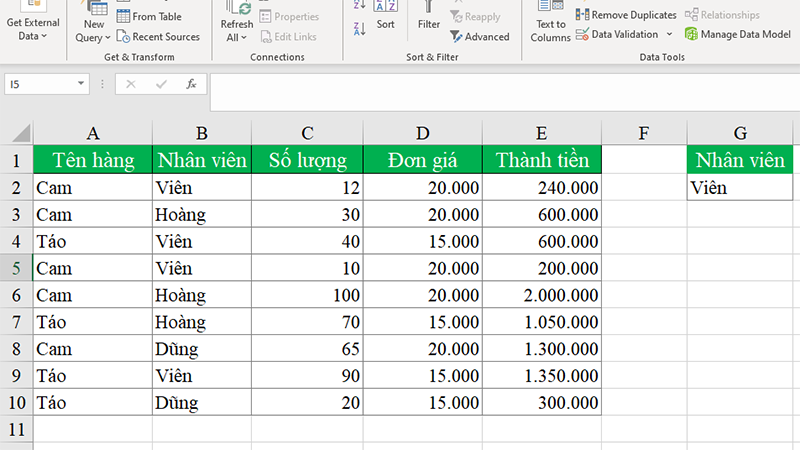
Task: Select row 11 header
Action: 16,429
